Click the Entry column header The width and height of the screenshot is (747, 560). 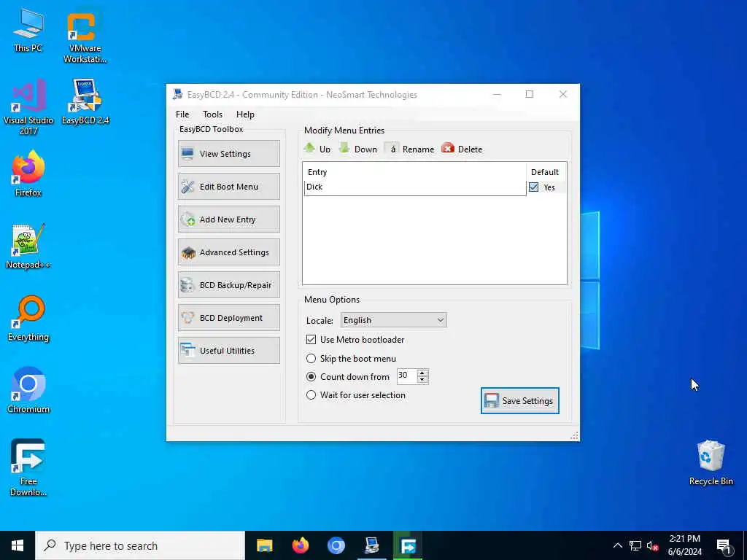[x=414, y=172]
